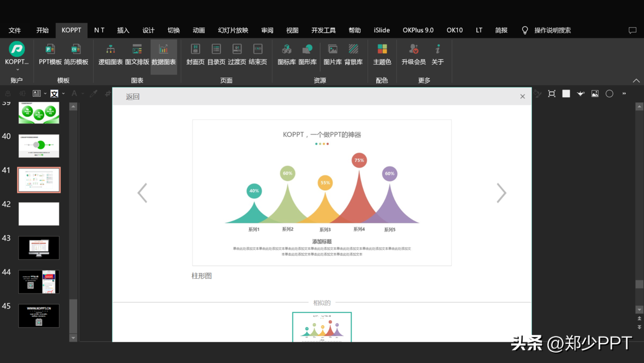Switch to 开发工具 tab
Image resolution: width=644 pixels, height=363 pixels.
click(324, 30)
